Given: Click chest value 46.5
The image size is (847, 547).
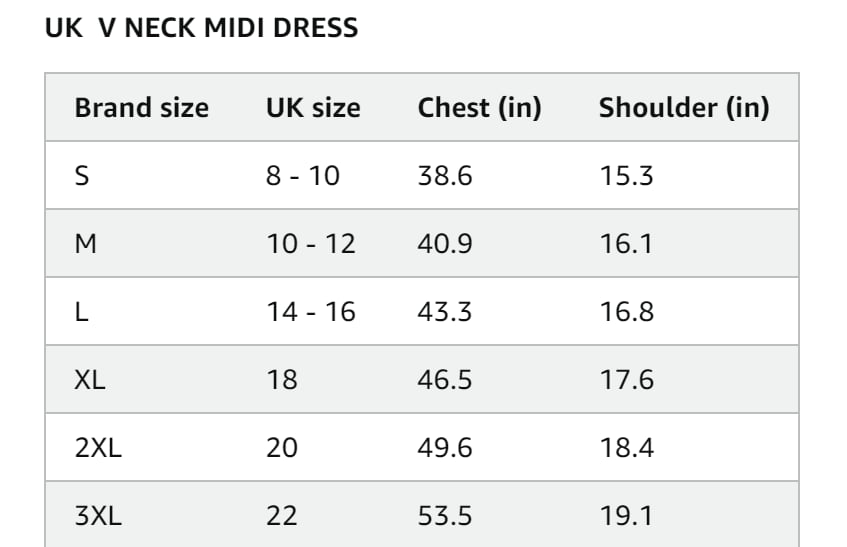Looking at the screenshot, I should tap(445, 380).
